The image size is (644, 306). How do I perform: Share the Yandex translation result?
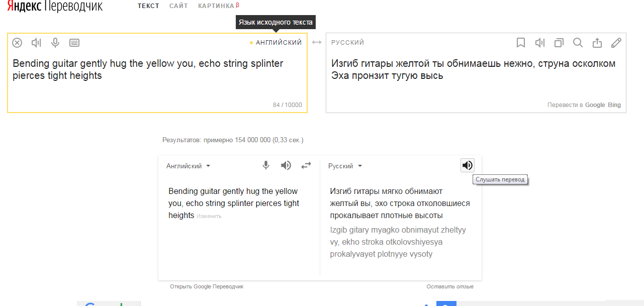597,43
